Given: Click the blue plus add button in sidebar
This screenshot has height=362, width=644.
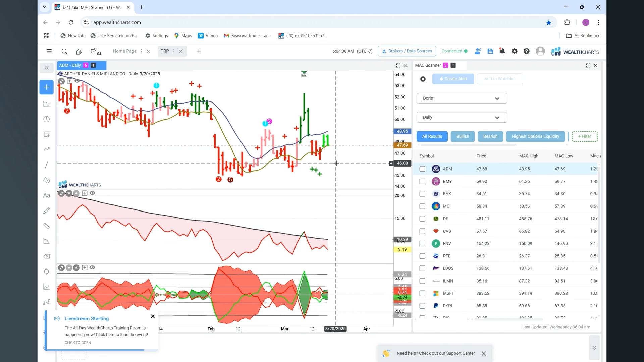Looking at the screenshot, I should [47, 87].
